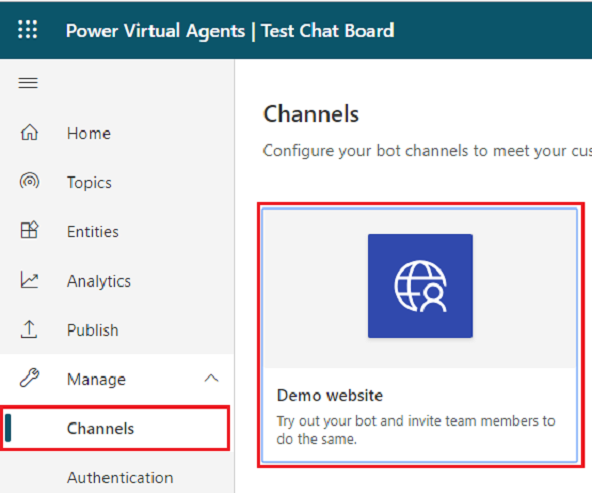Click the Power Virtual Agents header title

point(156,31)
